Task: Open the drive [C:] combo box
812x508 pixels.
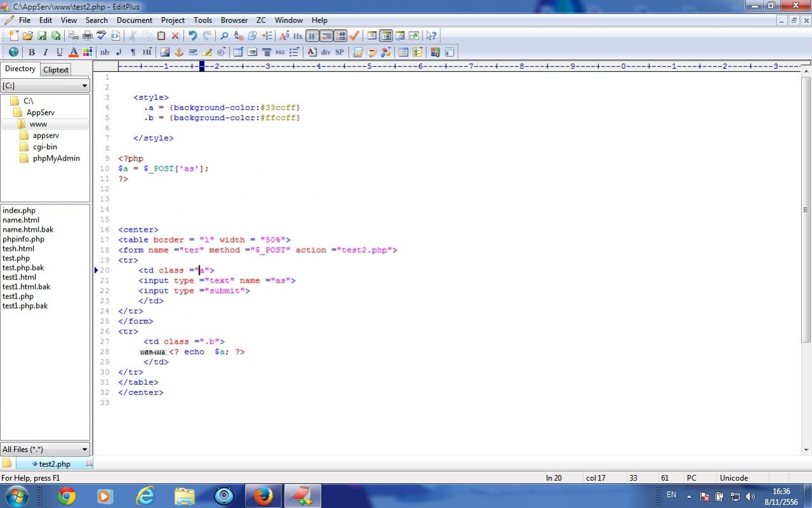Action: point(45,86)
